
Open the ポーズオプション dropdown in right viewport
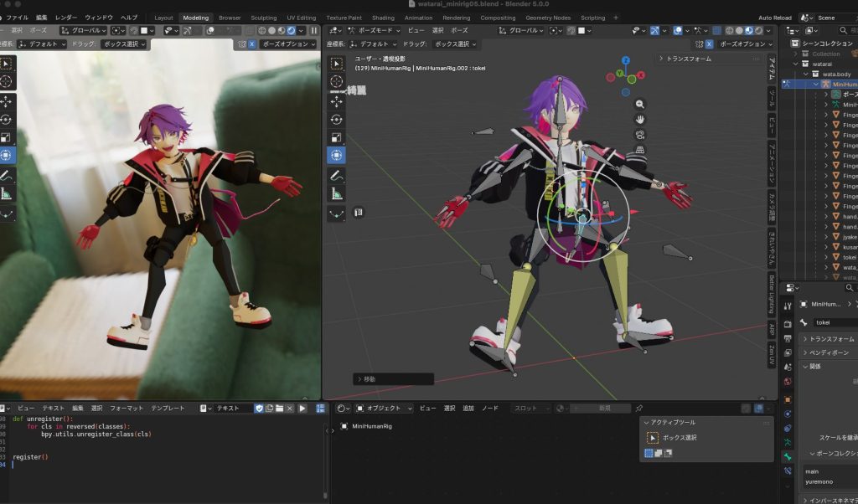point(742,44)
